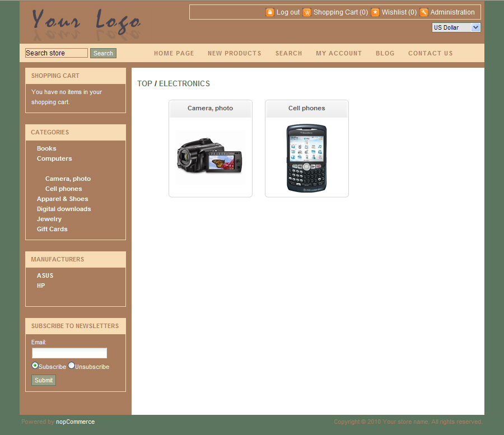
Task: Click the orange star Wishlist icon
Action: coord(375,12)
